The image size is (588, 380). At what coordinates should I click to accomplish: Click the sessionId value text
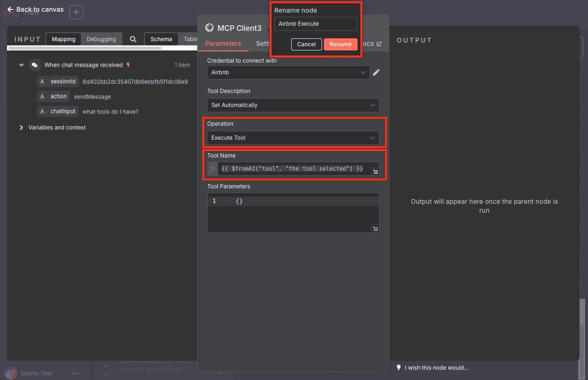(x=135, y=81)
